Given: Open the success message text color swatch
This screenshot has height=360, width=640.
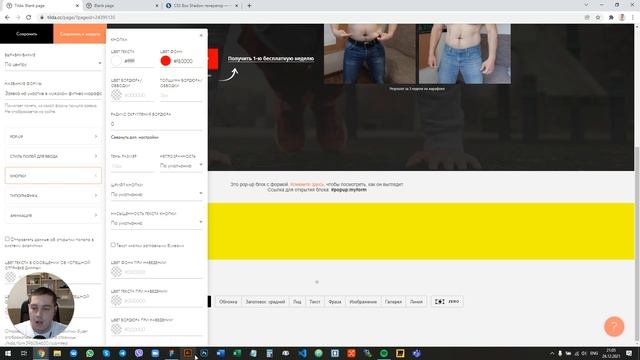Looking at the screenshot, I should (x=10, y=277).
